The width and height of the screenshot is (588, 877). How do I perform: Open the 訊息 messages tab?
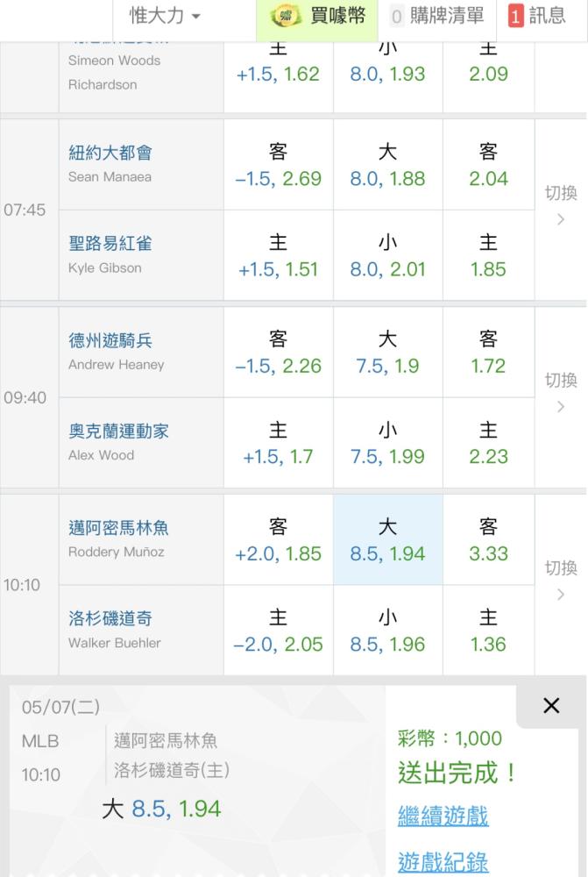[536, 16]
